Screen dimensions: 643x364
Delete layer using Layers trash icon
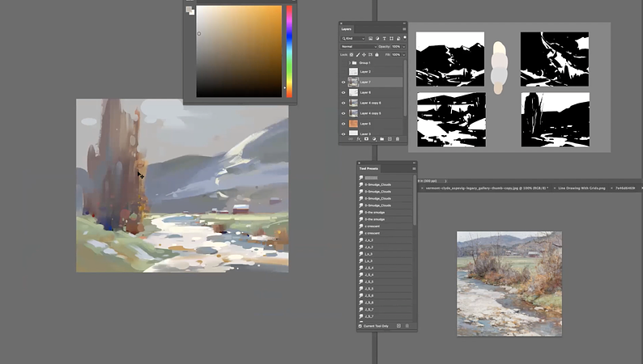398,139
